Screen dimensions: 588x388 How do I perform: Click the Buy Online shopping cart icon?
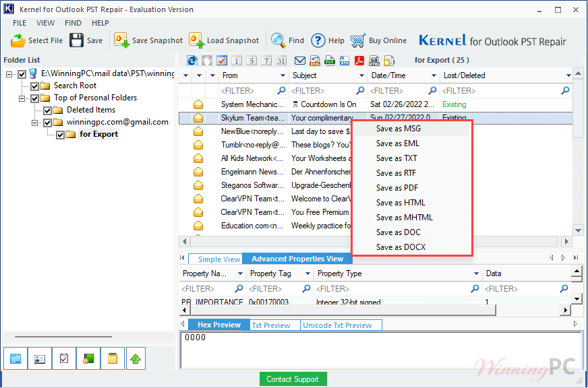(x=358, y=40)
